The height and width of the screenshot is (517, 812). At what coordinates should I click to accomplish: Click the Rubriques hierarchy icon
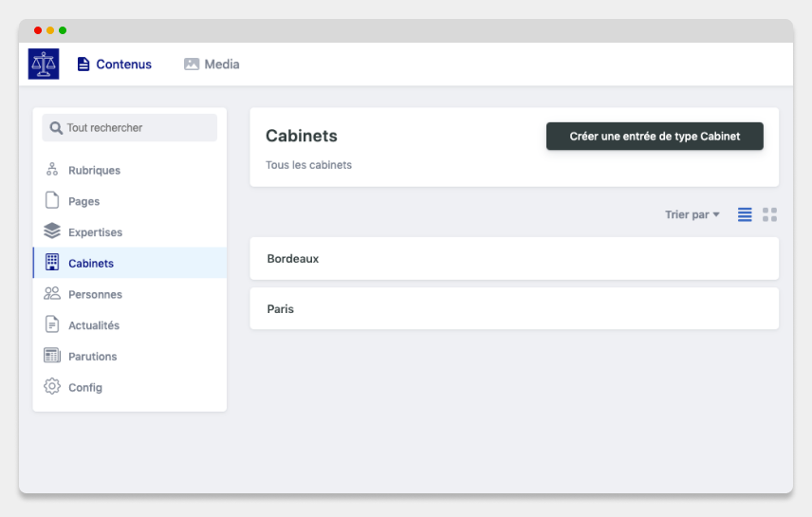(52, 170)
